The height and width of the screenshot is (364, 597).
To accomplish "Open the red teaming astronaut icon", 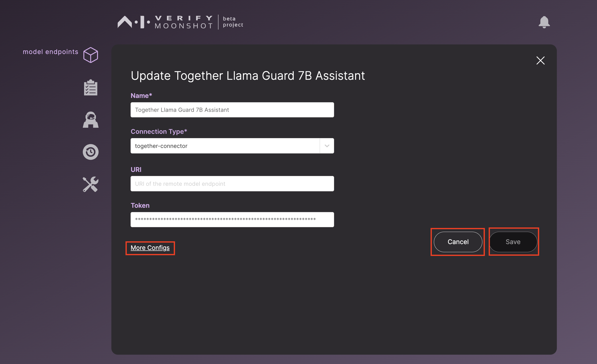I will click(x=91, y=120).
